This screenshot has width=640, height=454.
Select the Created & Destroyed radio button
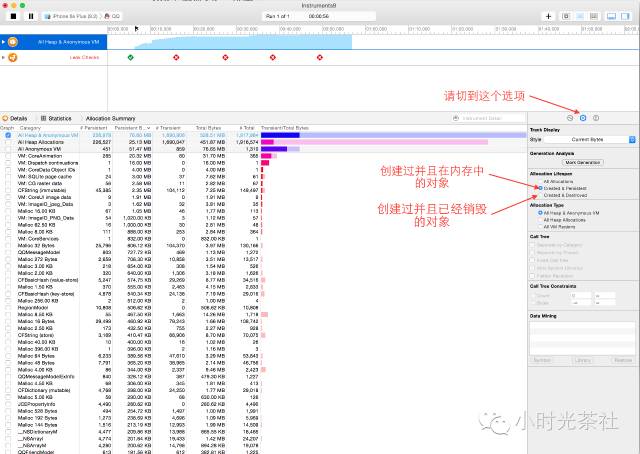[540, 195]
